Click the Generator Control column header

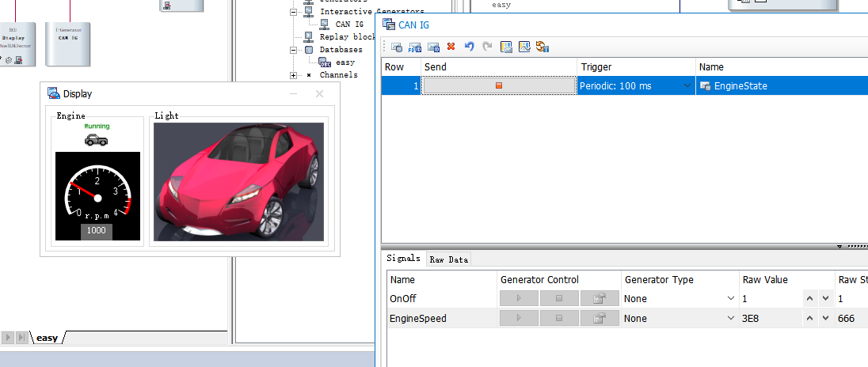pos(558,280)
